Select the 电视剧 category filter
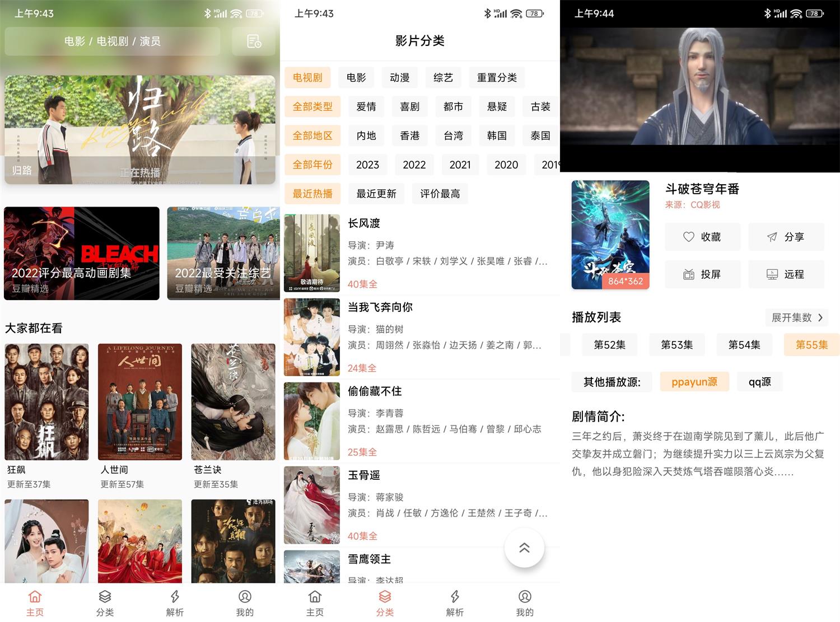Screen dimensions: 840x622 tap(307, 77)
